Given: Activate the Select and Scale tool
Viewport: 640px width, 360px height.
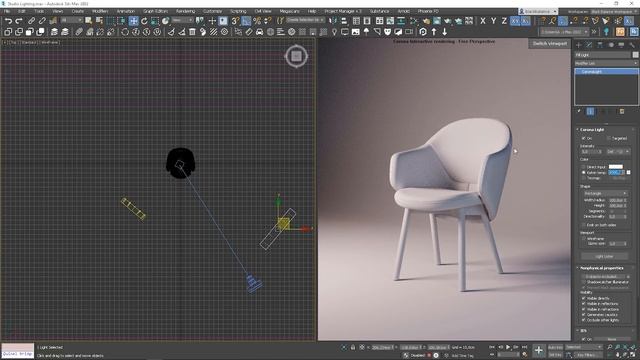Looking at the screenshot, I should pos(155,20).
